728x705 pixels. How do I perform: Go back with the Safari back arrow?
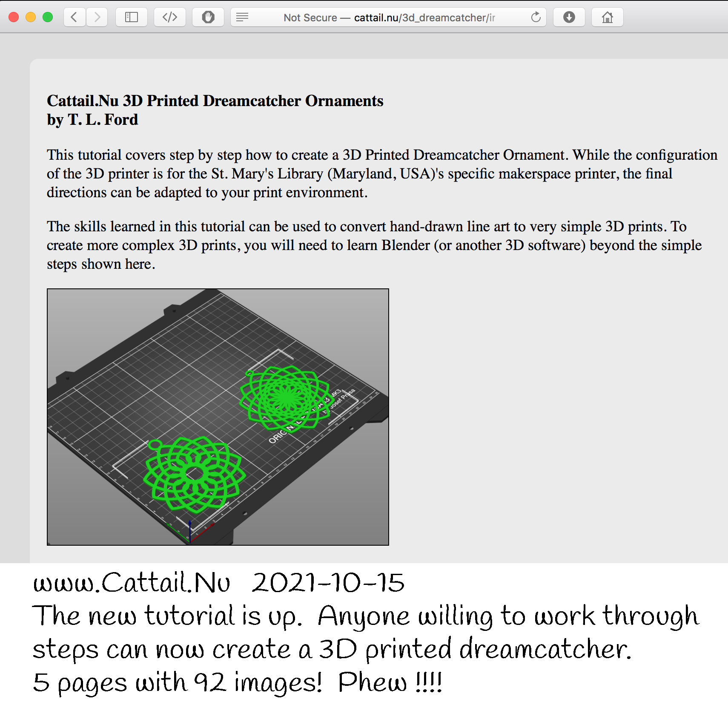coord(75,17)
